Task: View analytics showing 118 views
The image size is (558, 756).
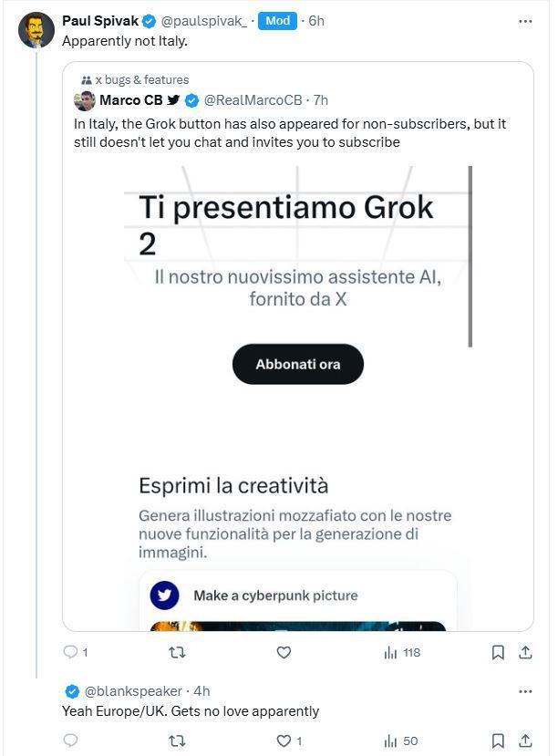Action: 401,652
